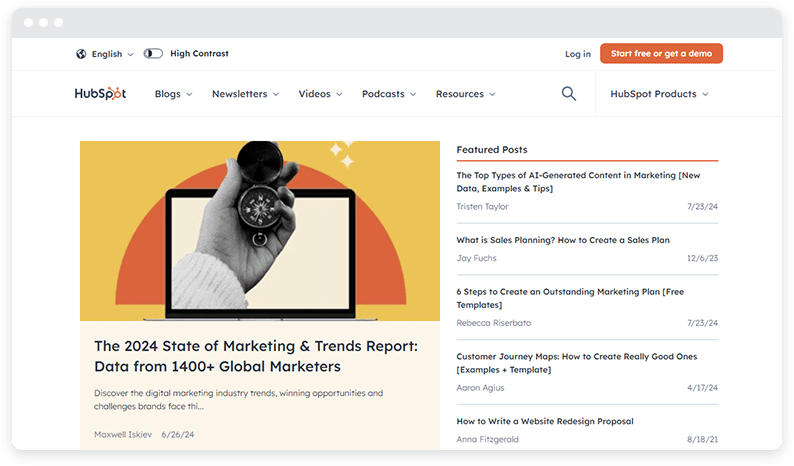Click author name Tristen Taylor
The height and width of the screenshot is (466, 794).
[482, 207]
